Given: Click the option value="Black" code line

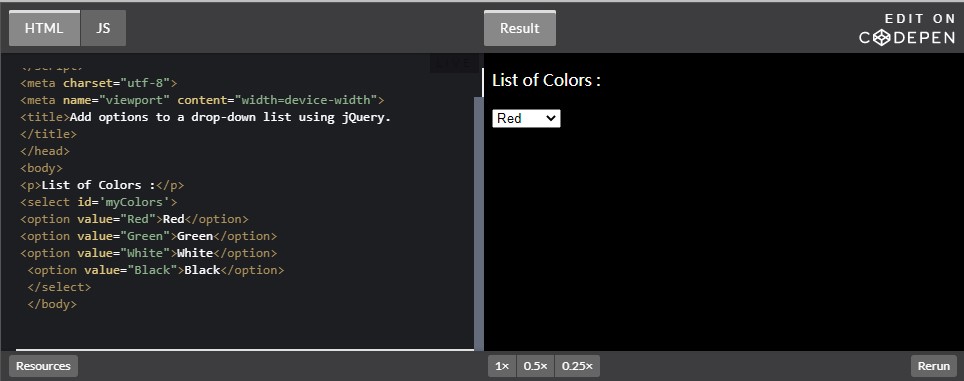Looking at the screenshot, I should 156,270.
